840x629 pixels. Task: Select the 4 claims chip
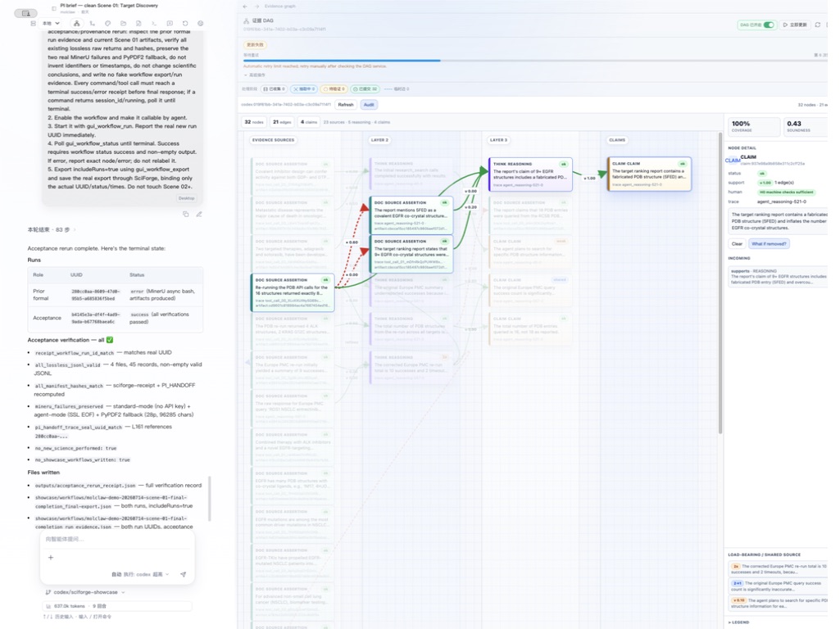tap(309, 122)
